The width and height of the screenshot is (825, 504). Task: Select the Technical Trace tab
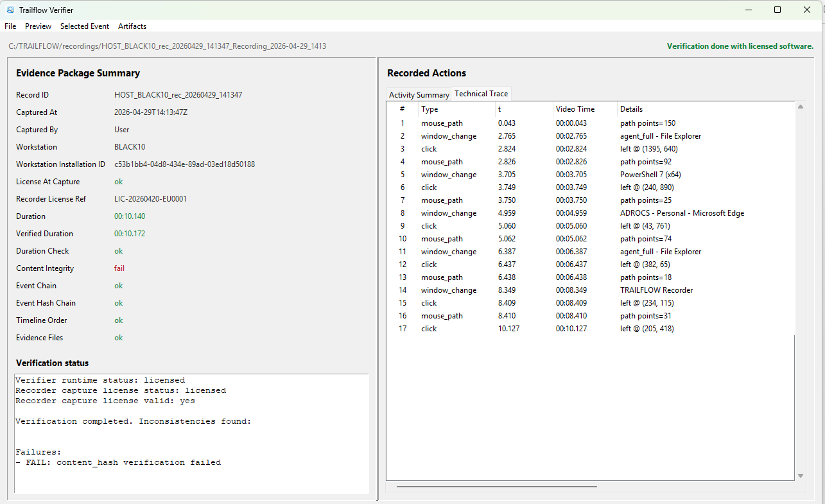(482, 94)
